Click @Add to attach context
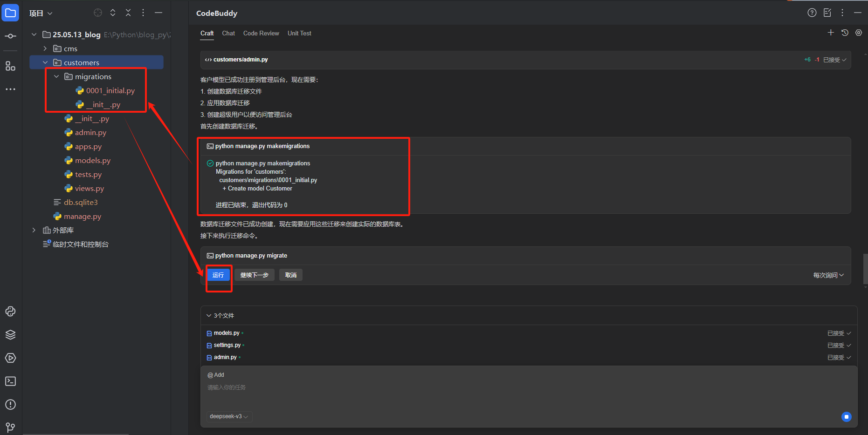This screenshot has width=868, height=435. tap(216, 375)
